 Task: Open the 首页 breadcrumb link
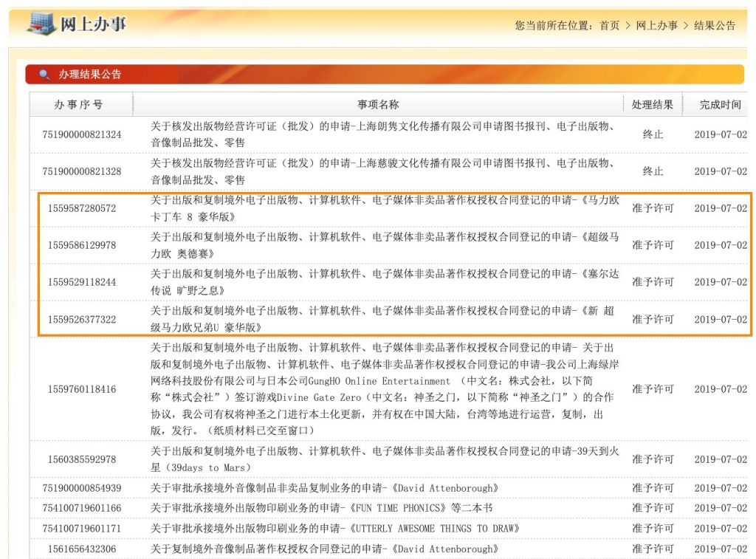click(x=609, y=25)
